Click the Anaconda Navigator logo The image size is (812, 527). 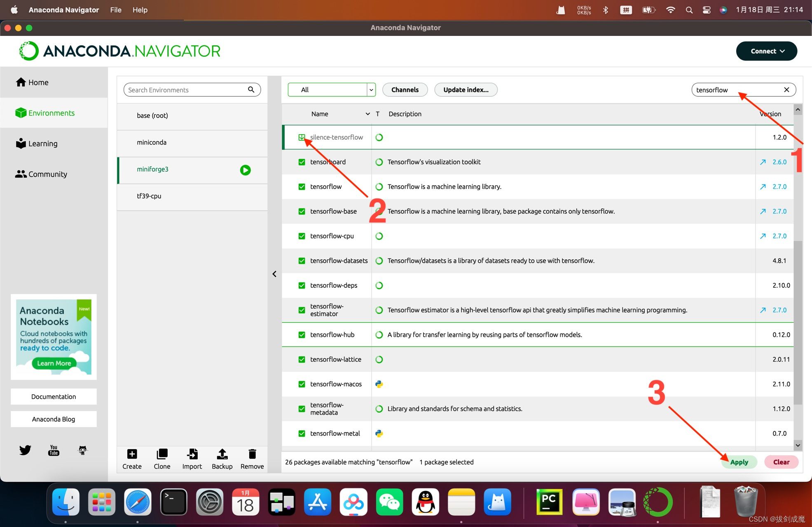(119, 51)
